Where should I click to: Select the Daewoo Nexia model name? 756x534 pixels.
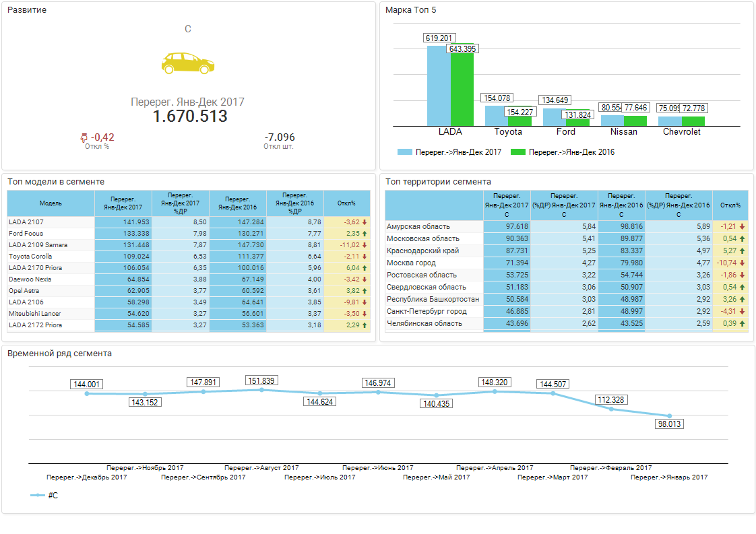click(30, 279)
